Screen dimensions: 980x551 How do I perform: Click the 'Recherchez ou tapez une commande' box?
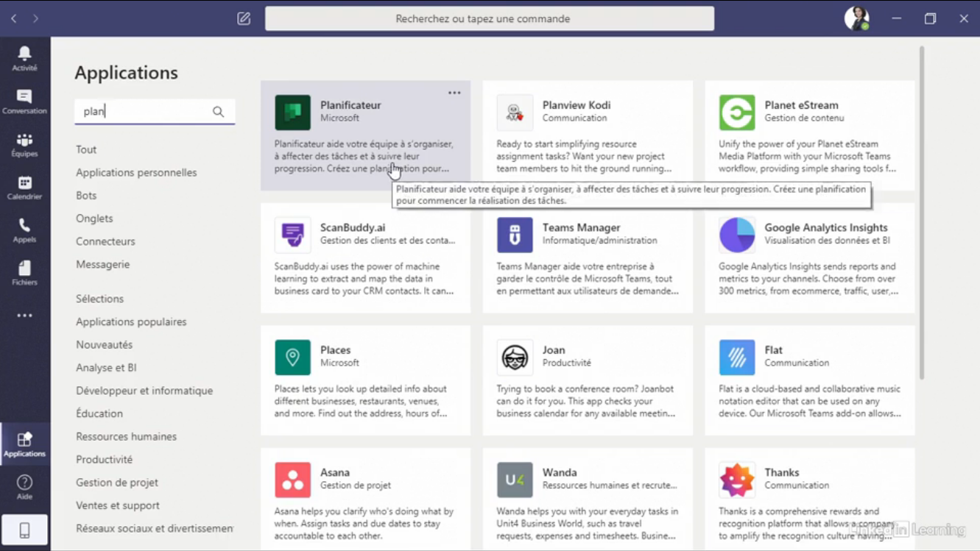point(490,18)
